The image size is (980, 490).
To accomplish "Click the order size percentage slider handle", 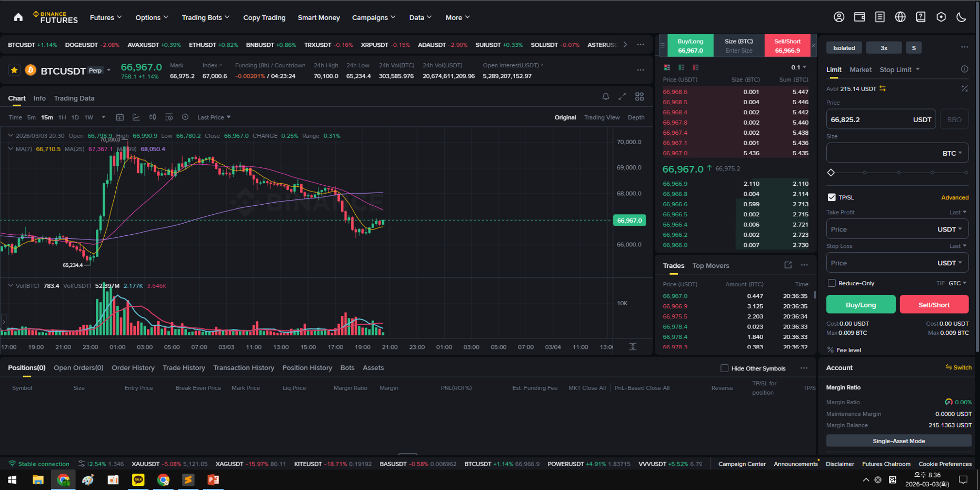I will (x=831, y=173).
